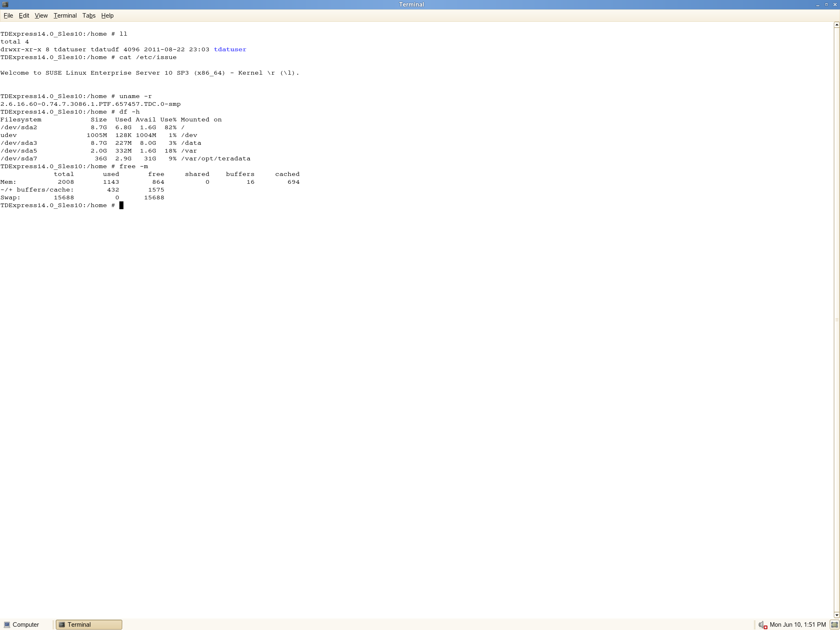
Task: Minimize the Terminal window
Action: (x=817, y=5)
